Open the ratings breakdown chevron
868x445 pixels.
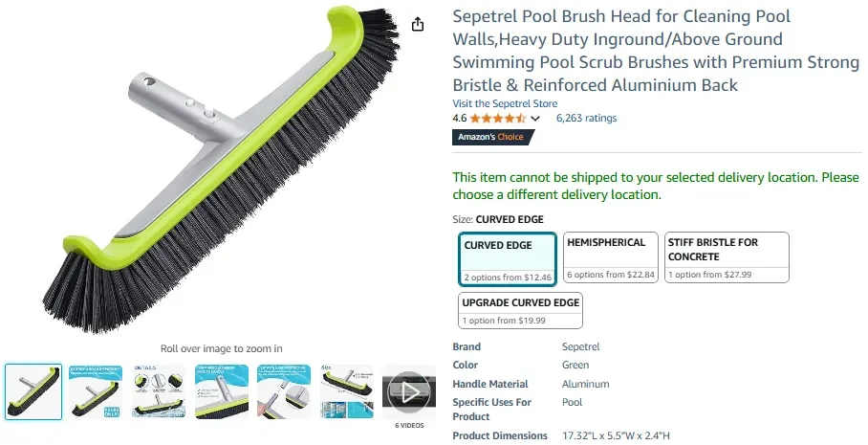coord(535,119)
